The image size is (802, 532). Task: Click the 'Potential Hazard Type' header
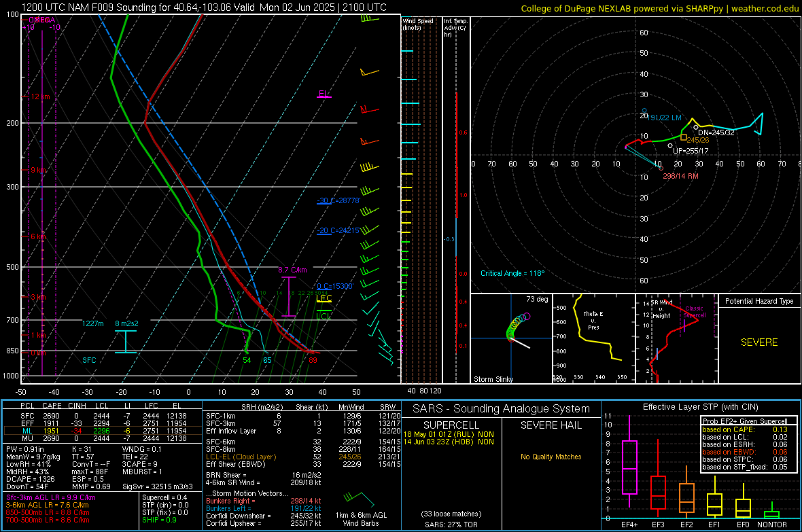point(759,301)
